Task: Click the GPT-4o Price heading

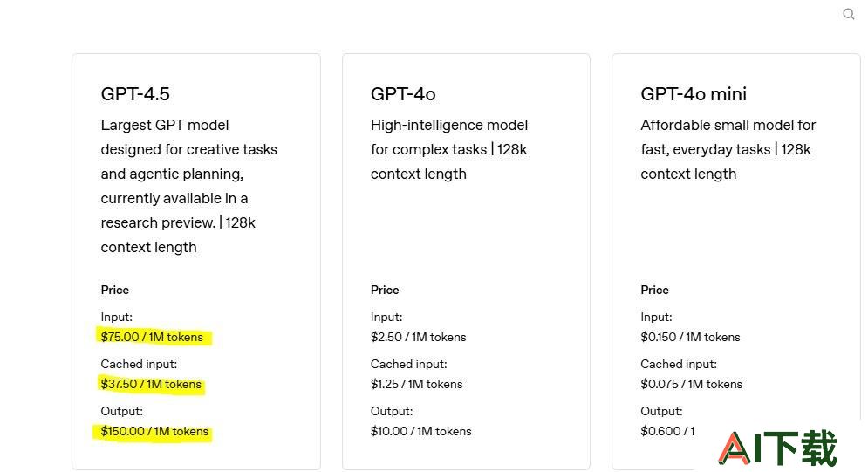Action: 385,290
